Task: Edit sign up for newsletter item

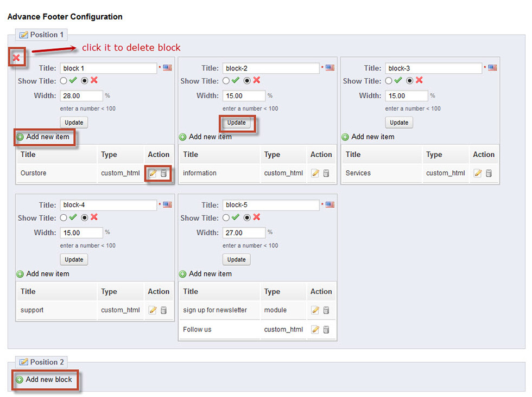Action: (x=315, y=310)
